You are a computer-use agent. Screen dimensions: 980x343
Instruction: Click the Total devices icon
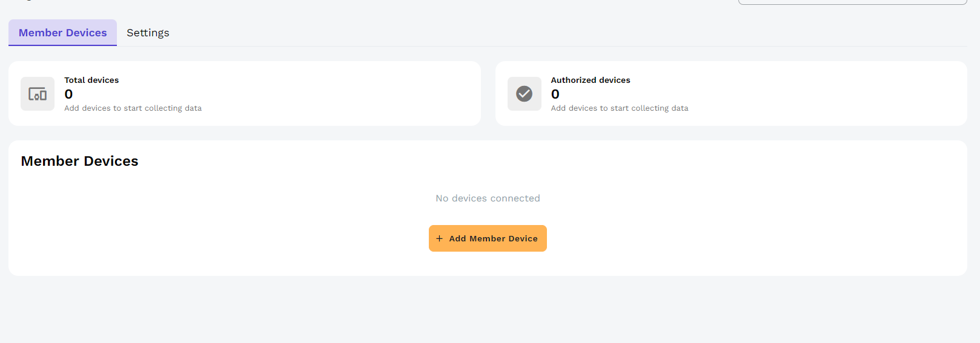(x=38, y=94)
